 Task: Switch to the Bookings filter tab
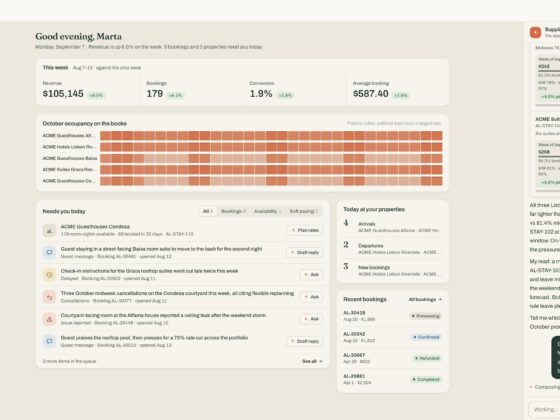(233, 211)
